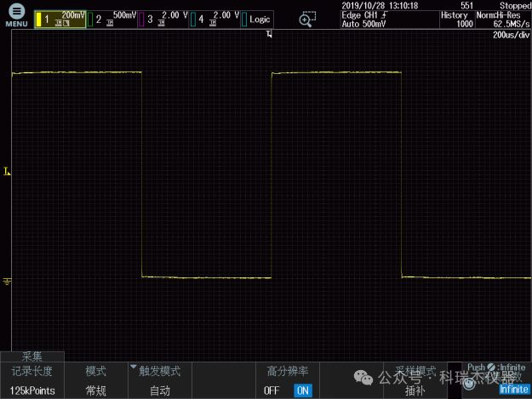532x399 pixels.
Task: Click the green channel 2 color indicator
Action: (x=90, y=20)
